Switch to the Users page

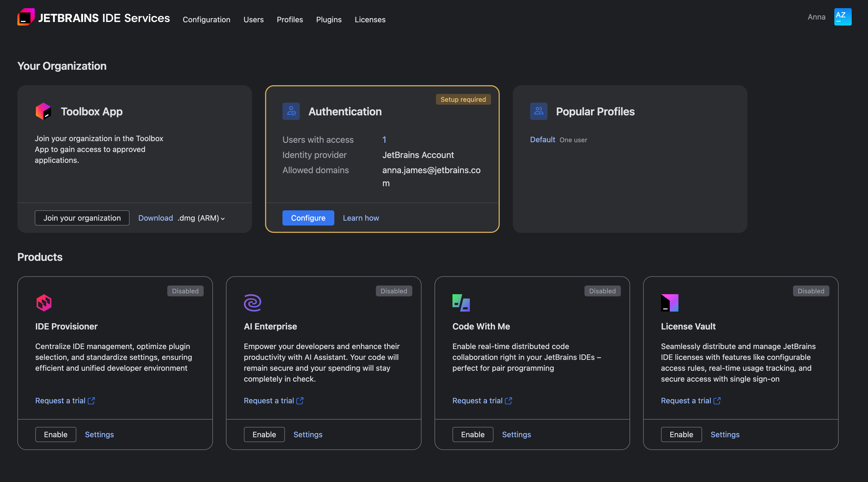pyautogui.click(x=253, y=20)
